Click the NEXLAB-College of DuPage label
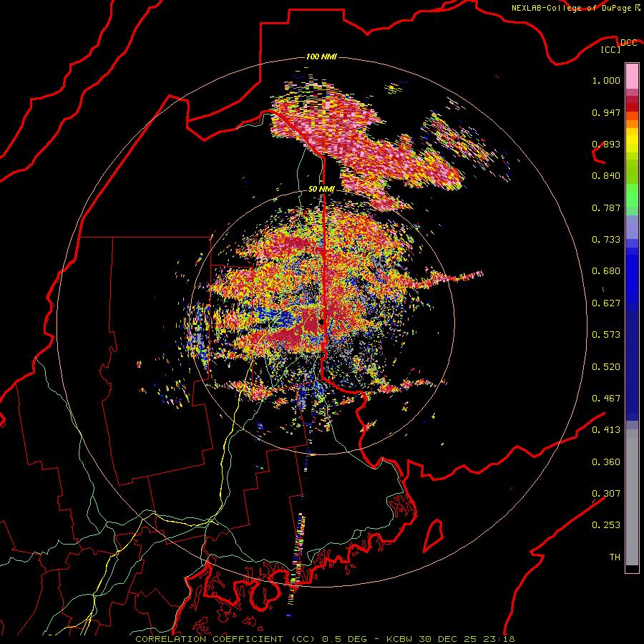 [572, 8]
